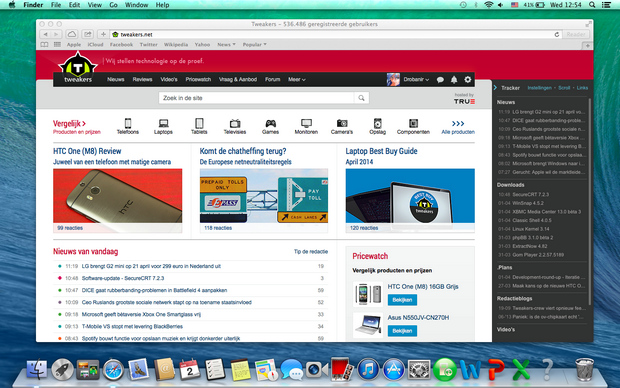Click the Tracker panel scrollbar

(x=590, y=202)
